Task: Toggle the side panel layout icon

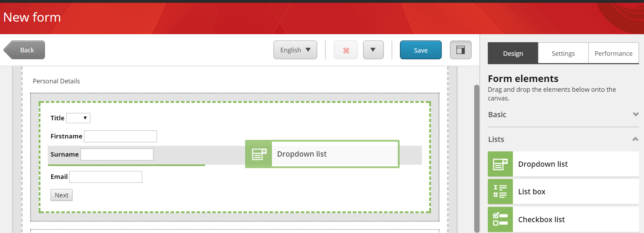Action: pyautogui.click(x=461, y=50)
